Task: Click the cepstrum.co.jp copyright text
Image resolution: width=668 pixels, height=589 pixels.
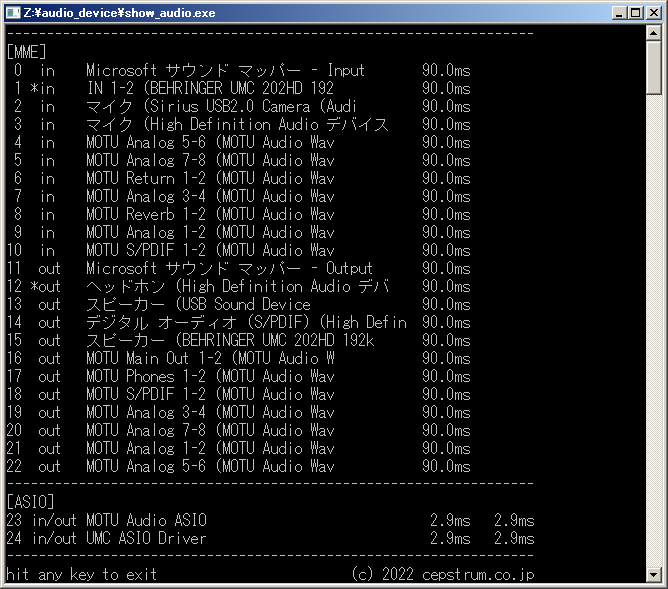Action: coord(442,574)
